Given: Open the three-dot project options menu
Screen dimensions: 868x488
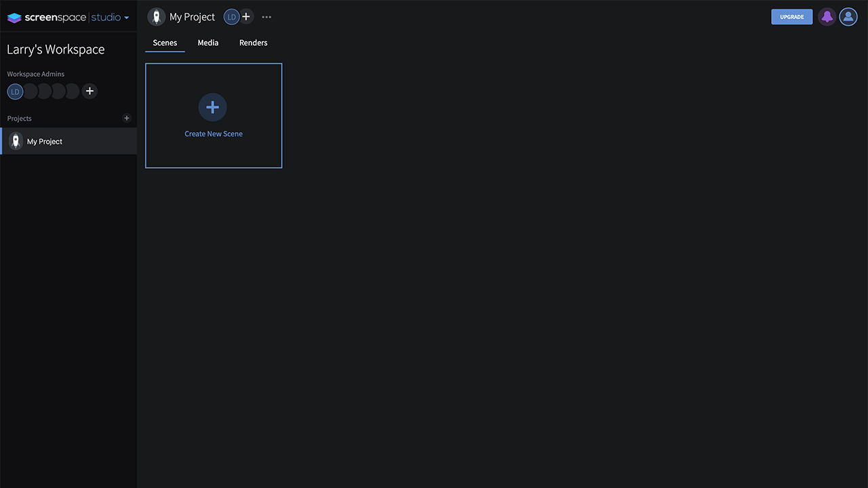Looking at the screenshot, I should [x=267, y=17].
